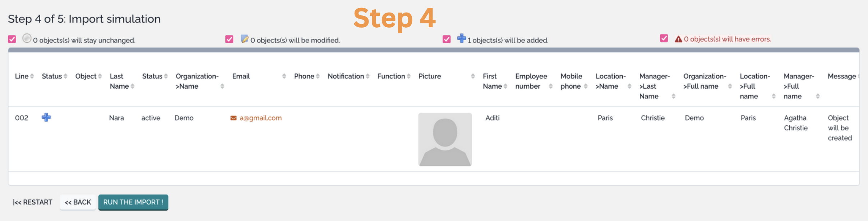
Task: Sort by the Picture column arrows icon
Action: tap(473, 76)
